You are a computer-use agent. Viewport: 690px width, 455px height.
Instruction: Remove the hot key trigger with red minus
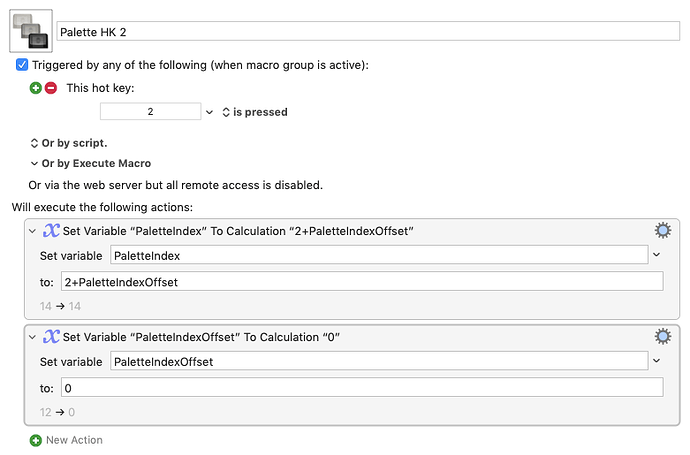(x=51, y=88)
